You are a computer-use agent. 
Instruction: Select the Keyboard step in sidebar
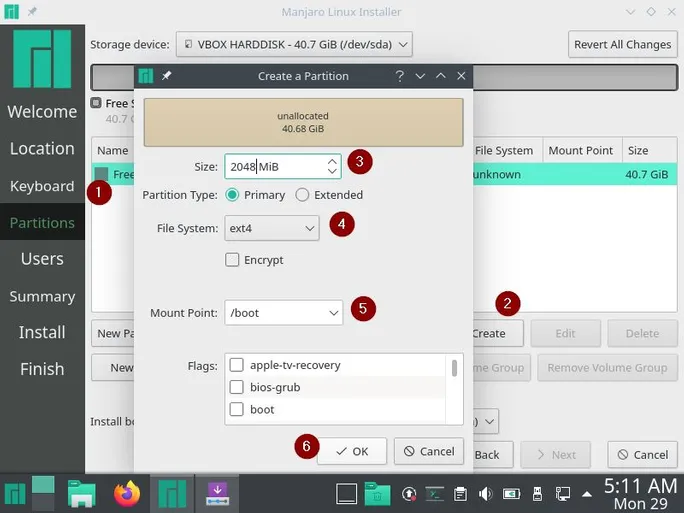point(42,186)
